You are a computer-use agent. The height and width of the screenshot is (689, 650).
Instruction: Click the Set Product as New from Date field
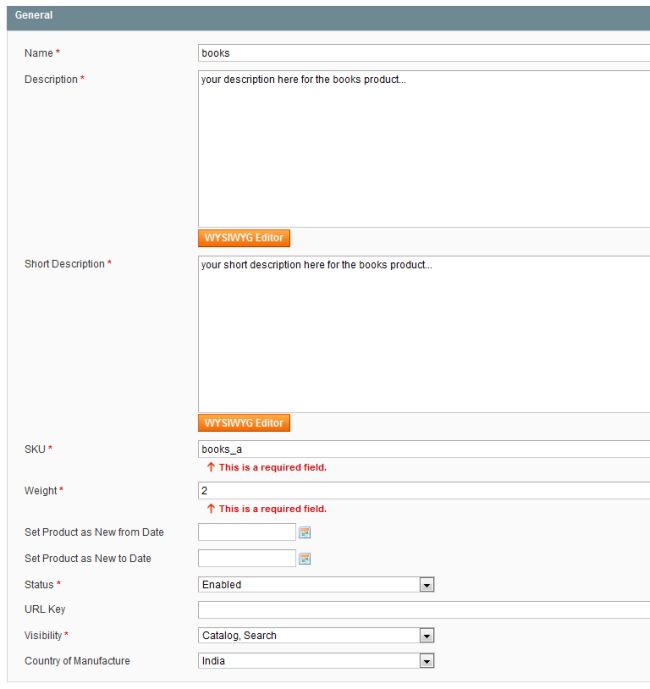247,532
